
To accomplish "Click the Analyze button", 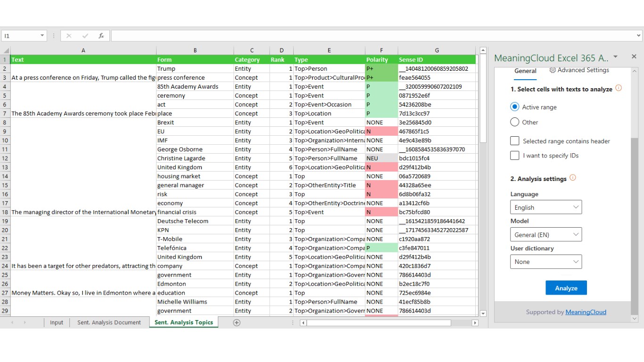I will (x=566, y=288).
